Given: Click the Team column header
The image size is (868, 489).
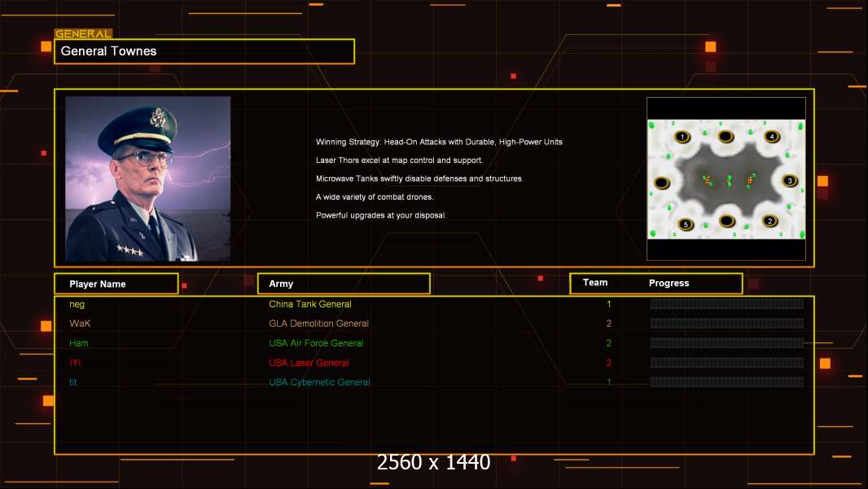Looking at the screenshot, I should pos(595,283).
